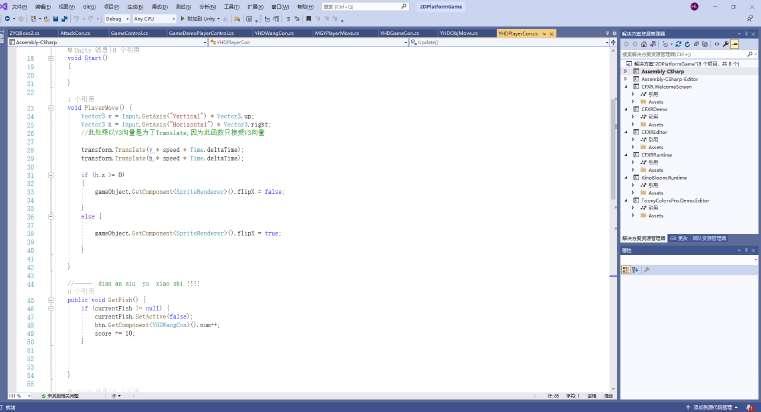This screenshot has width=761, height=412.
Task: Open the Team Explorer tab below Solution Explorer
Action: click(709, 238)
